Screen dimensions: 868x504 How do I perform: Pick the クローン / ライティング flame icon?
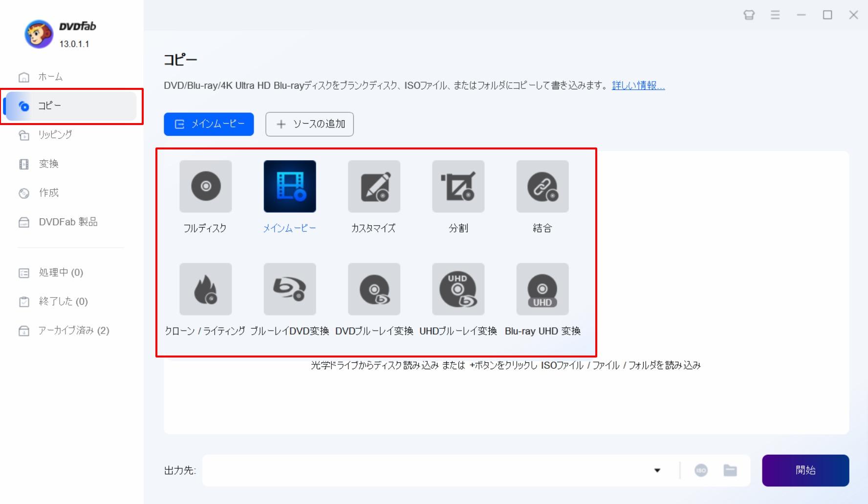(x=205, y=289)
